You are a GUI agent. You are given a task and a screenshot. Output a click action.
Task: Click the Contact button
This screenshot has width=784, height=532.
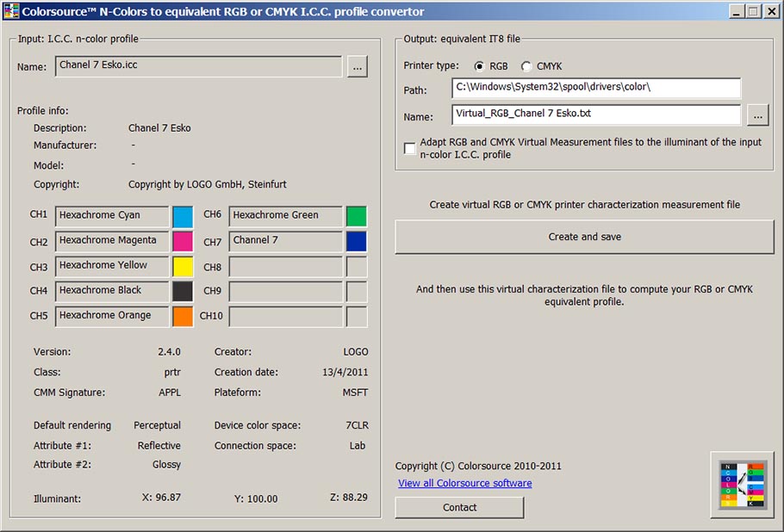459,508
